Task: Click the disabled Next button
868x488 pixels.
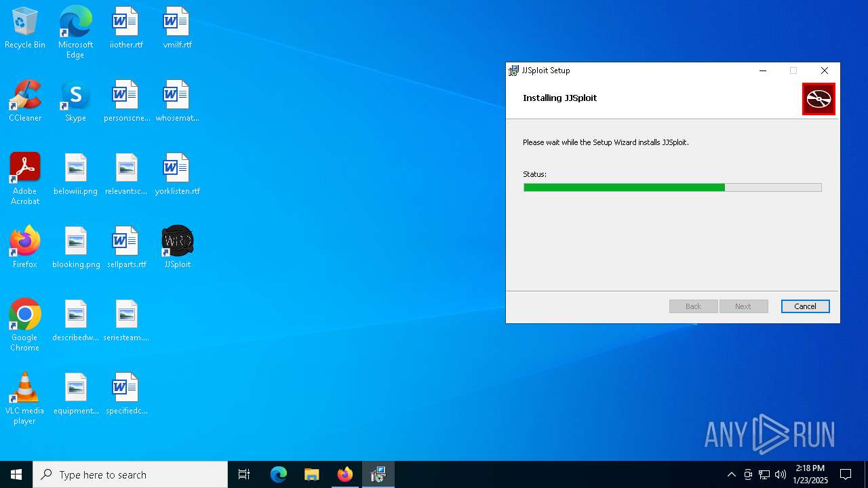Action: coord(743,306)
